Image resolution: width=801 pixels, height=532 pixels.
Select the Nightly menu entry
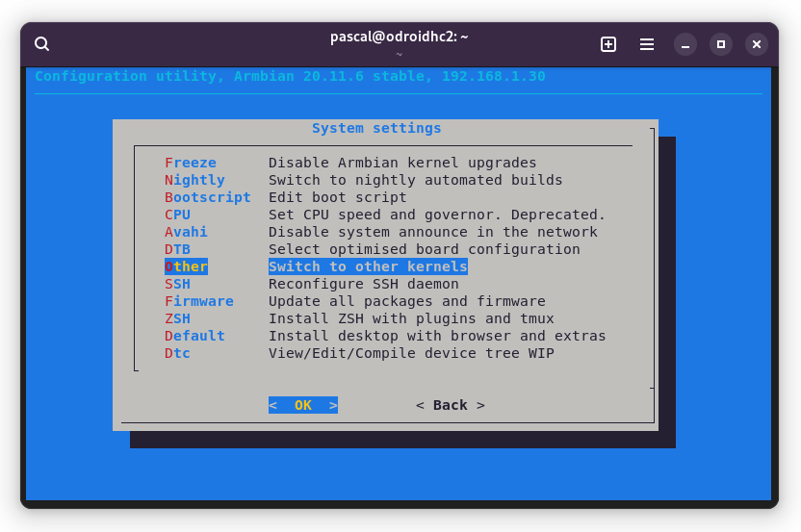pos(194,180)
